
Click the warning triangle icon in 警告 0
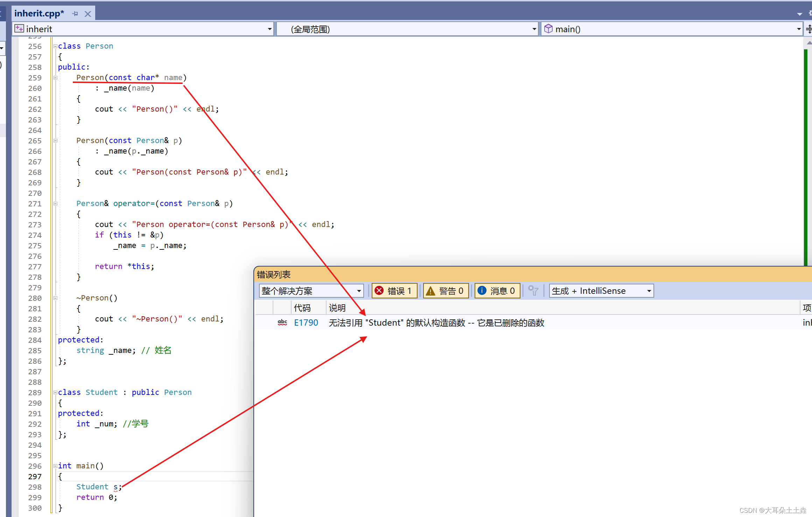(x=430, y=291)
